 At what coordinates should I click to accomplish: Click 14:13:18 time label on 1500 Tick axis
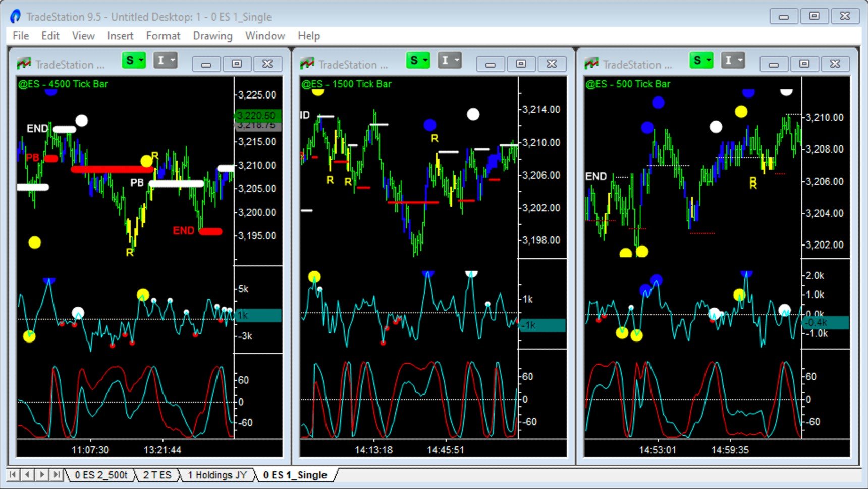(373, 450)
